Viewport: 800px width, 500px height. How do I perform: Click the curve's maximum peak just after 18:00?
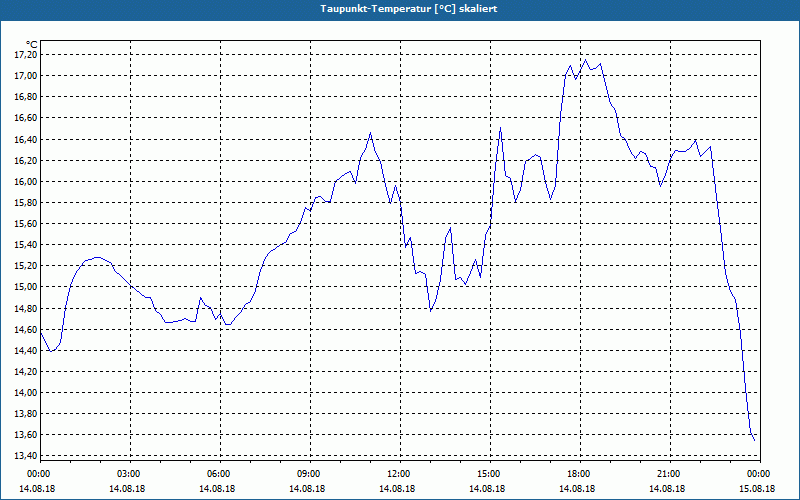[x=585, y=60]
